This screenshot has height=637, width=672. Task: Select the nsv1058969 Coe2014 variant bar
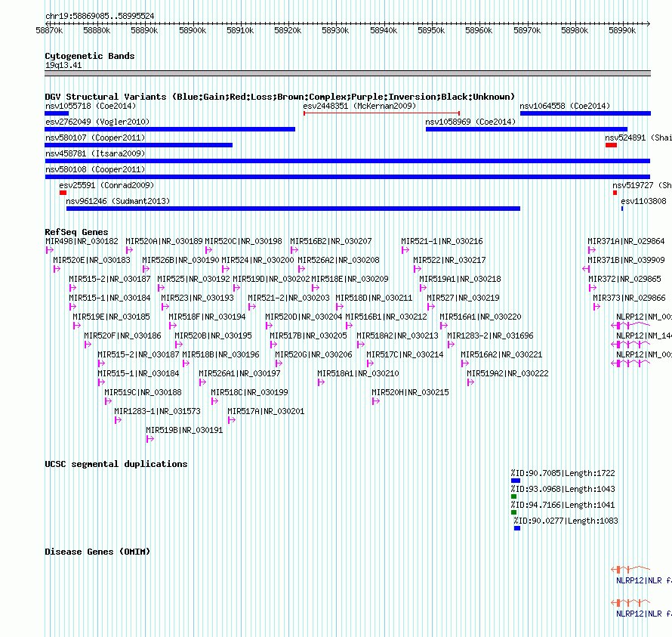(x=527, y=129)
